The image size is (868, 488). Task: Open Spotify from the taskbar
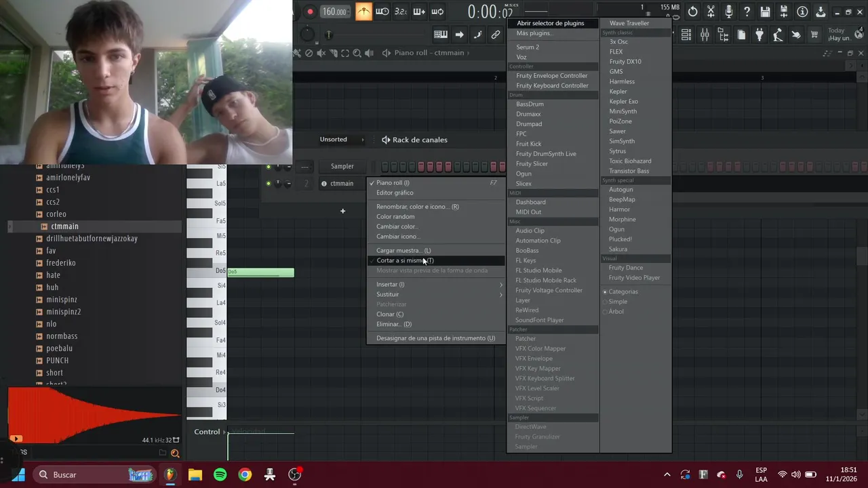[x=220, y=474]
